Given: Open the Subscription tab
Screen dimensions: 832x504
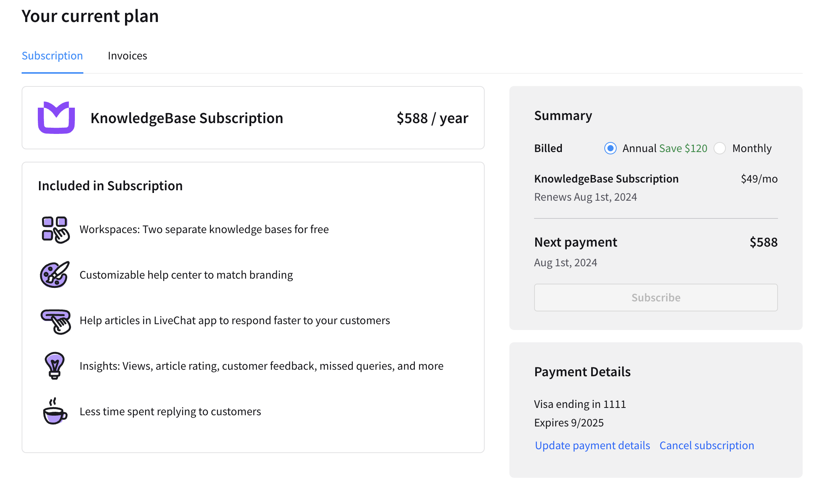Looking at the screenshot, I should pyautogui.click(x=52, y=56).
